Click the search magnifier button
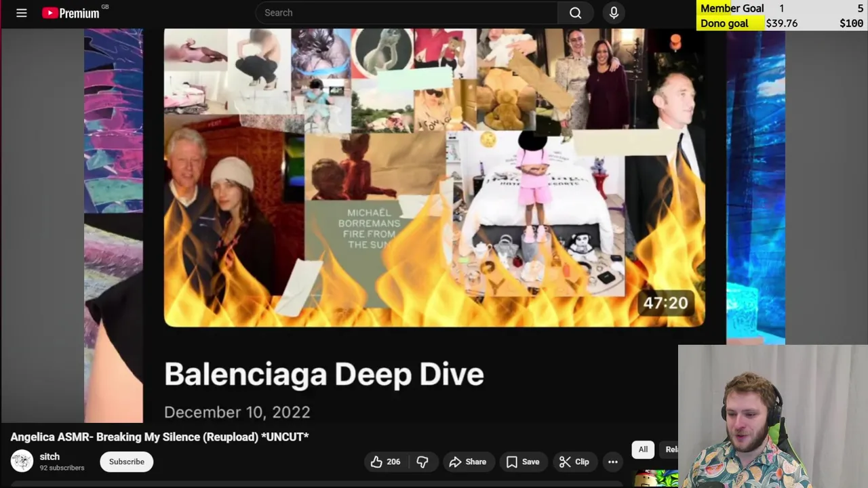The height and width of the screenshot is (488, 868). (x=575, y=13)
